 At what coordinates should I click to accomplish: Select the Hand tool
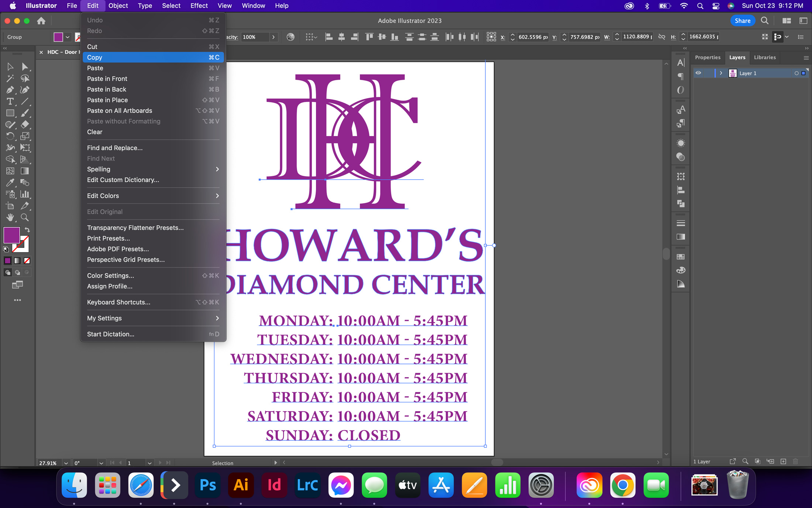[10, 217]
